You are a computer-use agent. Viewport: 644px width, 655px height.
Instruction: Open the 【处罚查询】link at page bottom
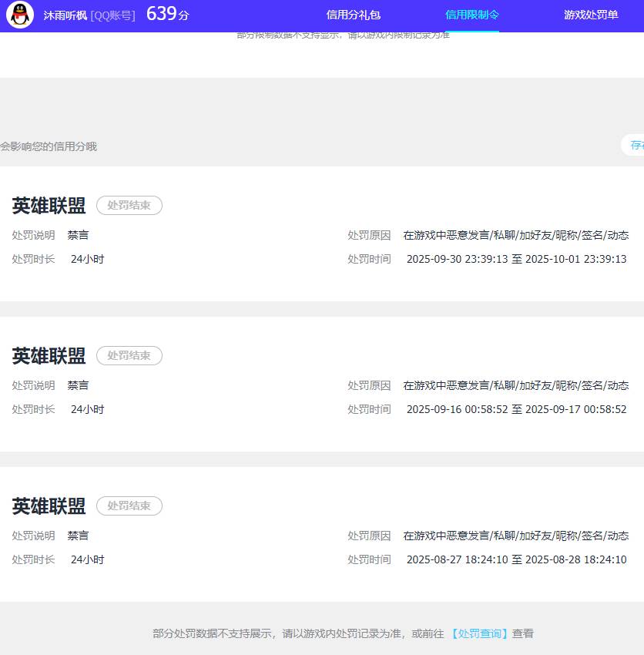coord(479,633)
